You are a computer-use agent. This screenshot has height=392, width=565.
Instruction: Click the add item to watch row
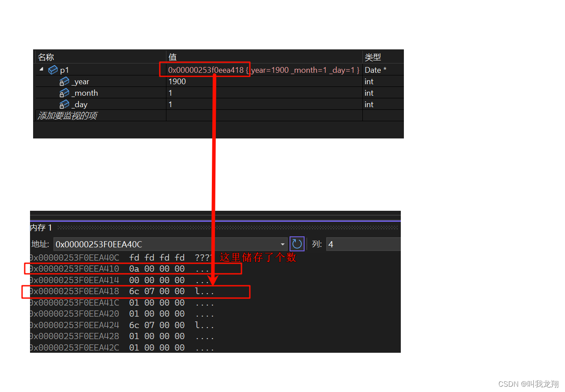[x=101, y=116]
